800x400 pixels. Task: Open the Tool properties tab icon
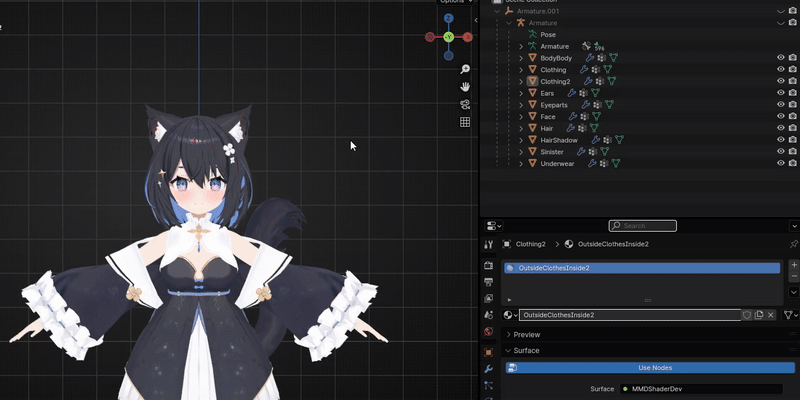click(x=488, y=244)
